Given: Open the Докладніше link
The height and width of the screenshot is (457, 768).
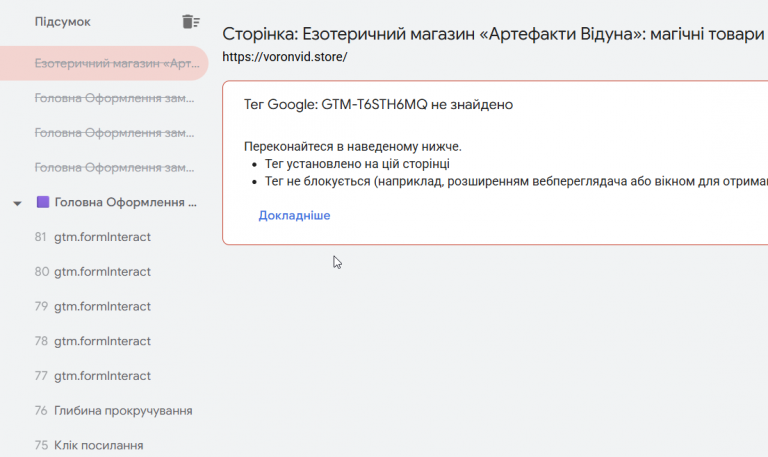Looking at the screenshot, I should click(294, 216).
